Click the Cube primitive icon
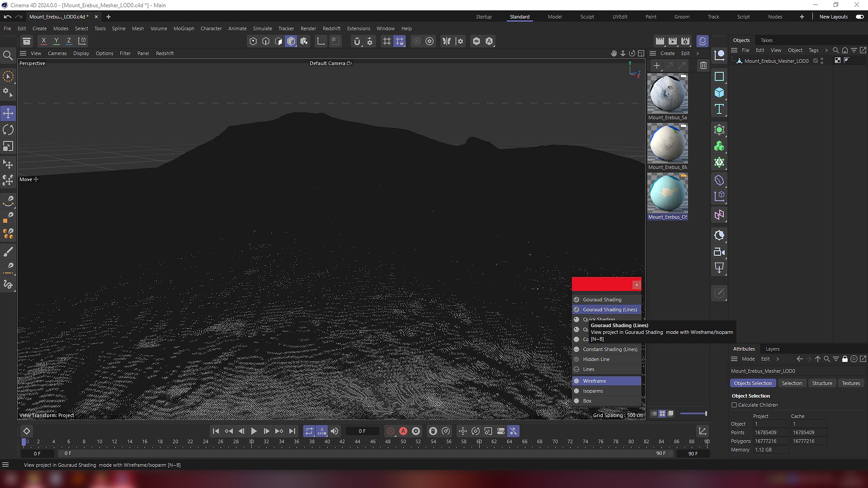Image resolution: width=868 pixels, height=488 pixels. coord(719,93)
